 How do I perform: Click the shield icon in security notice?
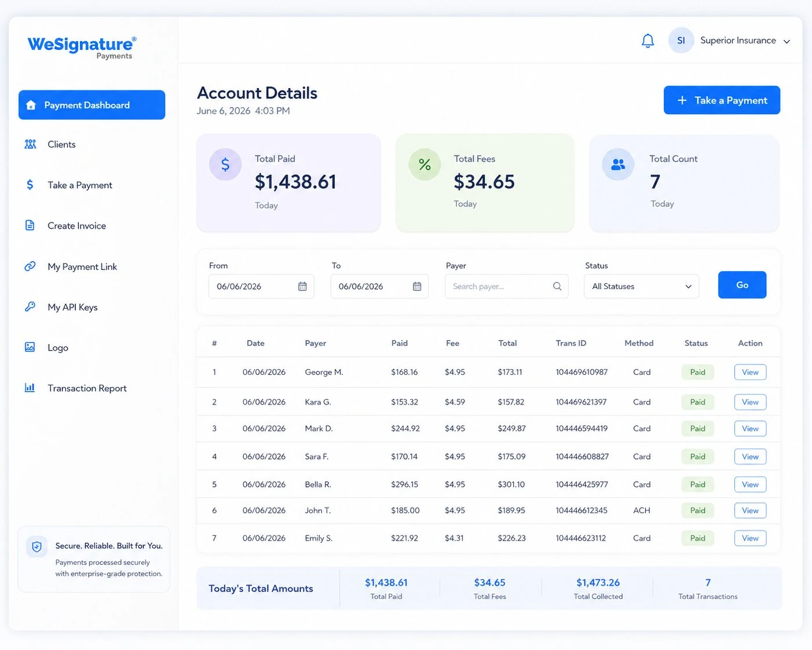coord(36,546)
